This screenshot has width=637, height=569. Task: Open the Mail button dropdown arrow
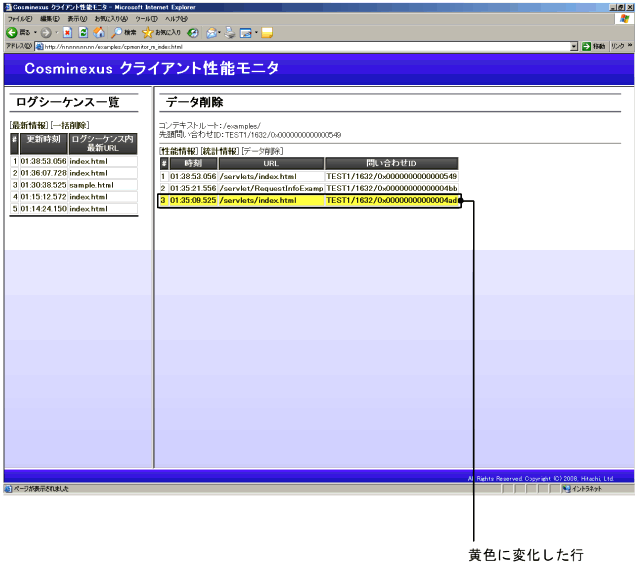(219, 32)
